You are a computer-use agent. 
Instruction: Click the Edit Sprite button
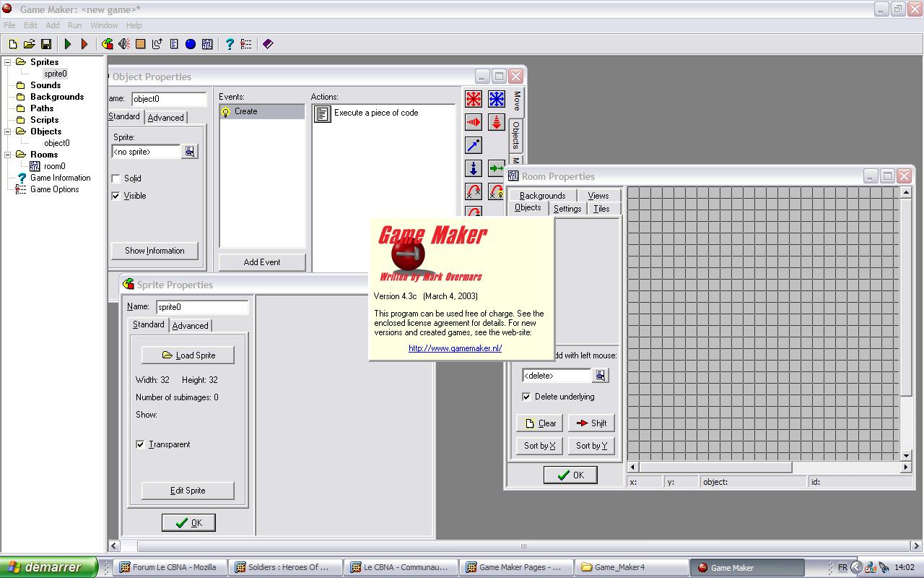[188, 491]
